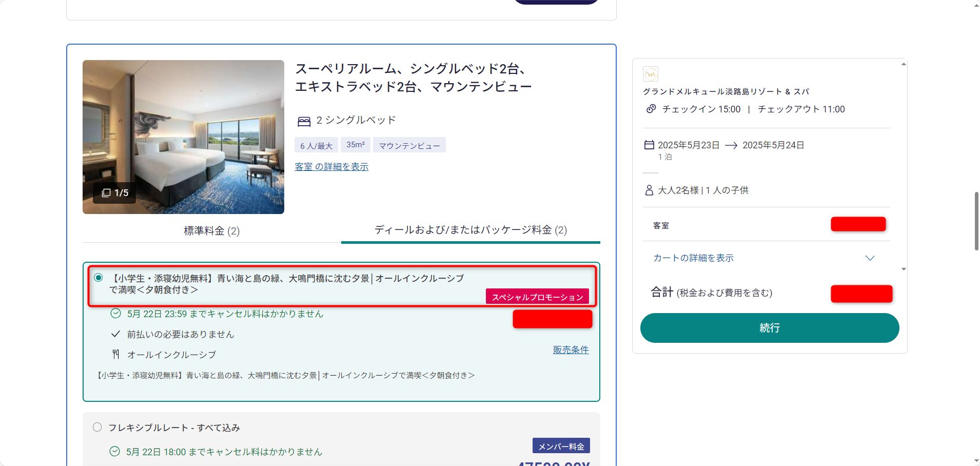Click the メンバー料金 badge

point(561,446)
